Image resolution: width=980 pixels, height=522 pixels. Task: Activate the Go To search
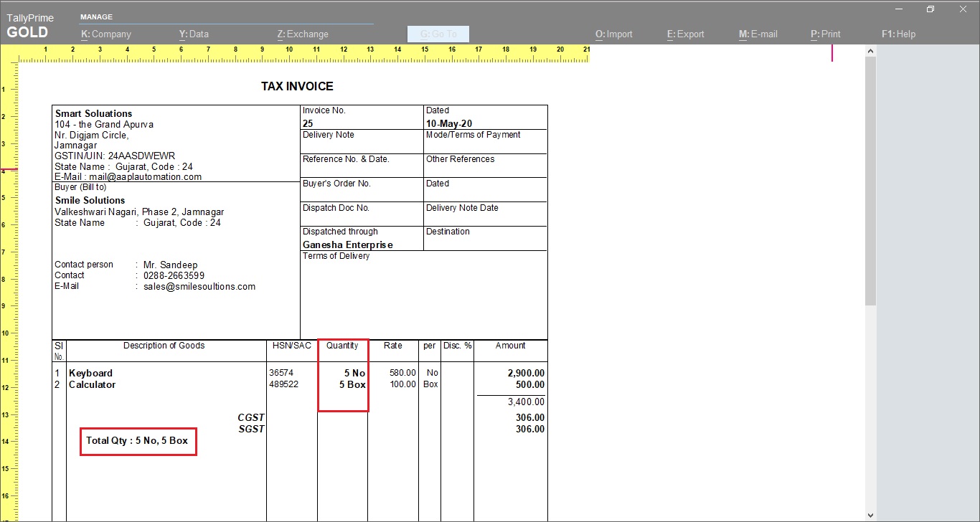(x=438, y=34)
